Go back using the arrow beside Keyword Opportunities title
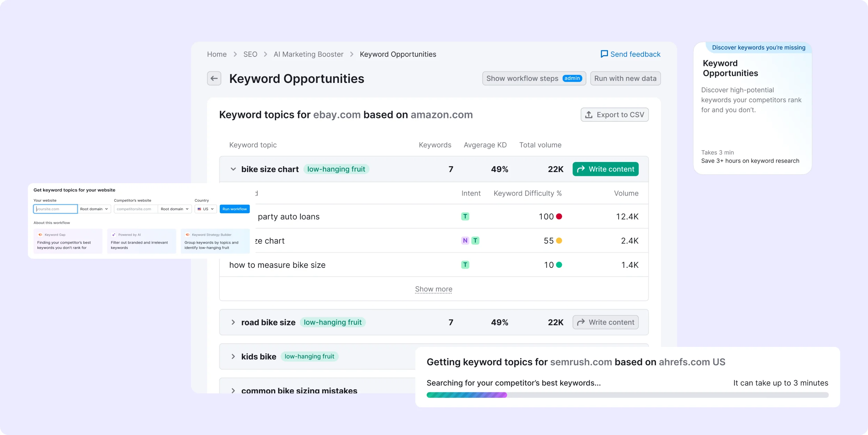Viewport: 868px width, 435px height. tap(214, 78)
